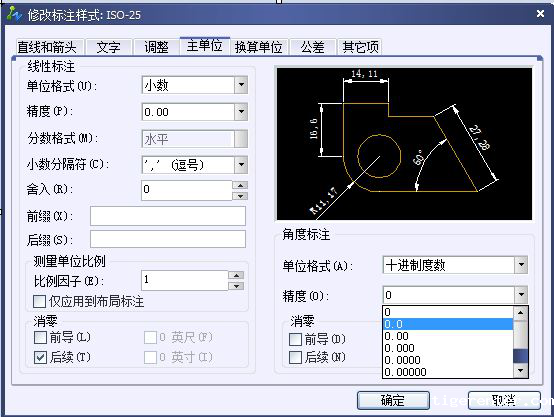Click the 取消 button

(x=504, y=400)
